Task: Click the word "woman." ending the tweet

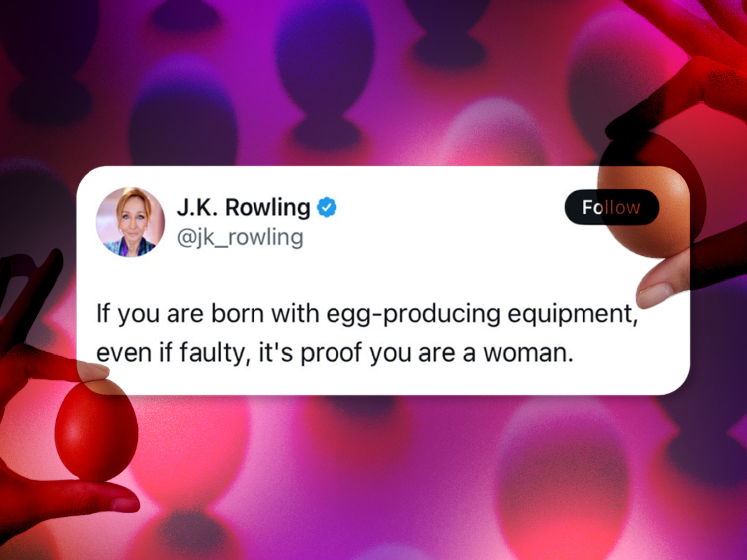Action: pos(528,353)
